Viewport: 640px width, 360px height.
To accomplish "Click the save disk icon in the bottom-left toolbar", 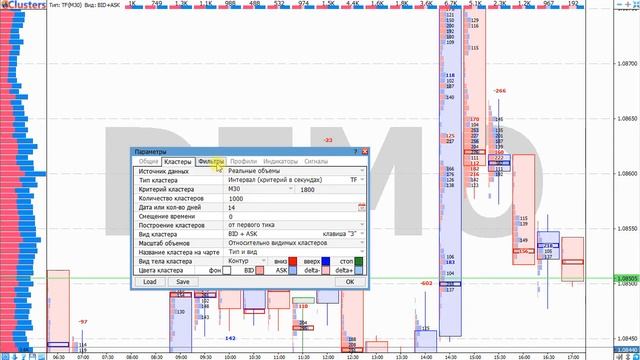I will [x=33, y=357].
